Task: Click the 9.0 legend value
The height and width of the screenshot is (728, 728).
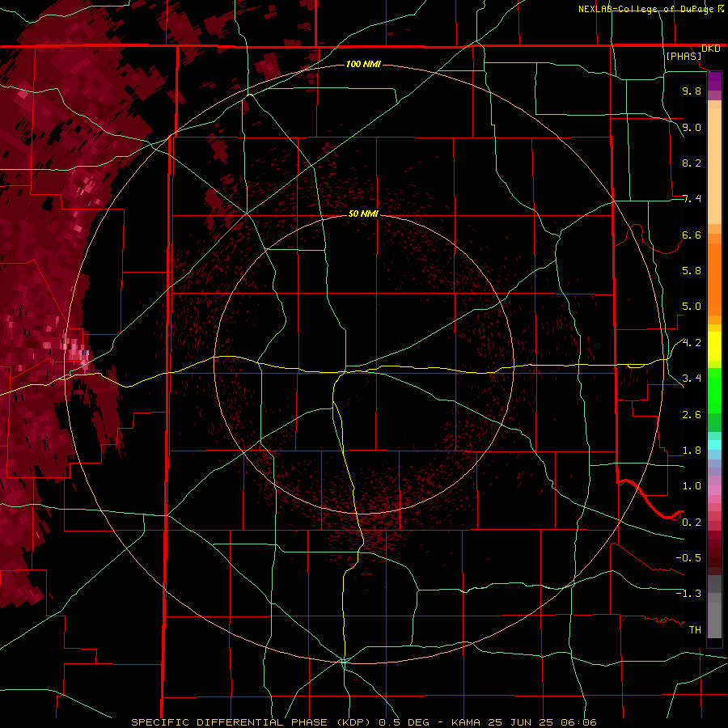Action: [x=692, y=127]
